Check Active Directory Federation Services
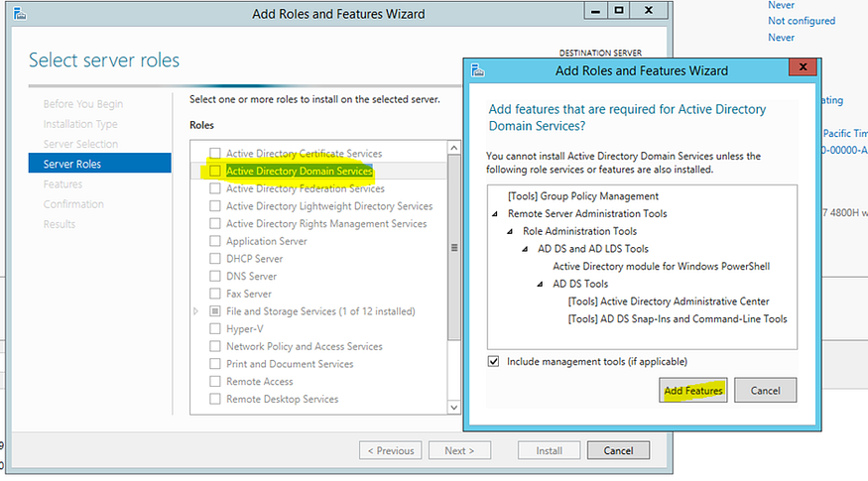Screen dimensions: 868x481 (215, 188)
